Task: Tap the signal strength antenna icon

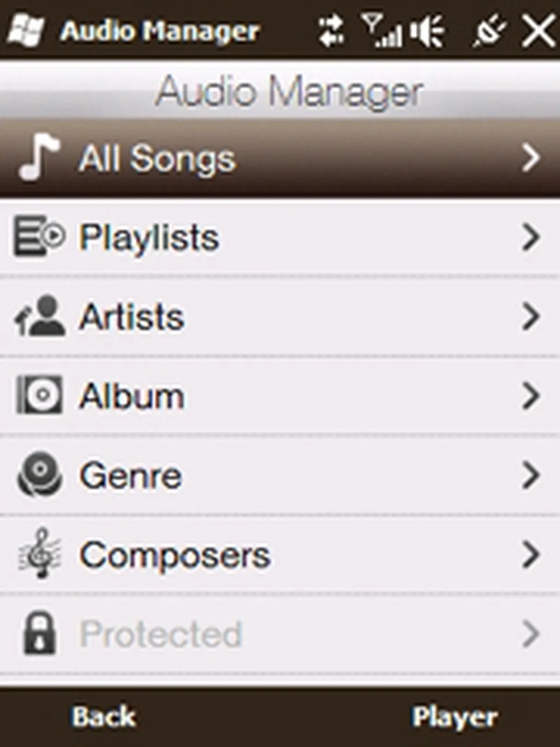Action: (381, 30)
